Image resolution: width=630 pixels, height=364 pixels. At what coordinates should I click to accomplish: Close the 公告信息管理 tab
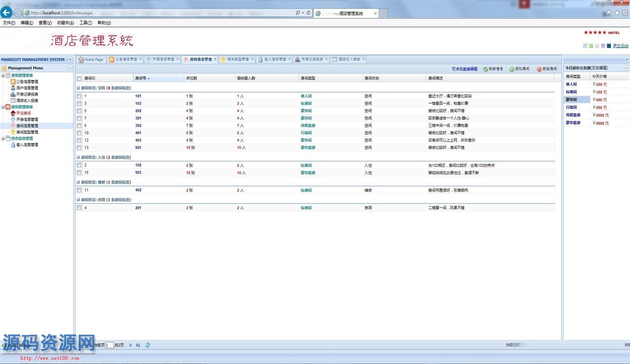(140, 59)
